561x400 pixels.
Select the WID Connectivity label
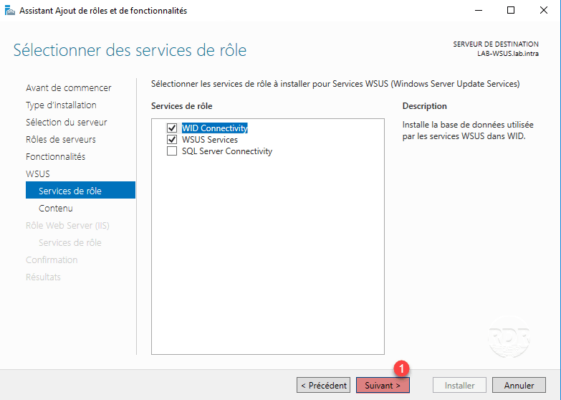click(215, 128)
